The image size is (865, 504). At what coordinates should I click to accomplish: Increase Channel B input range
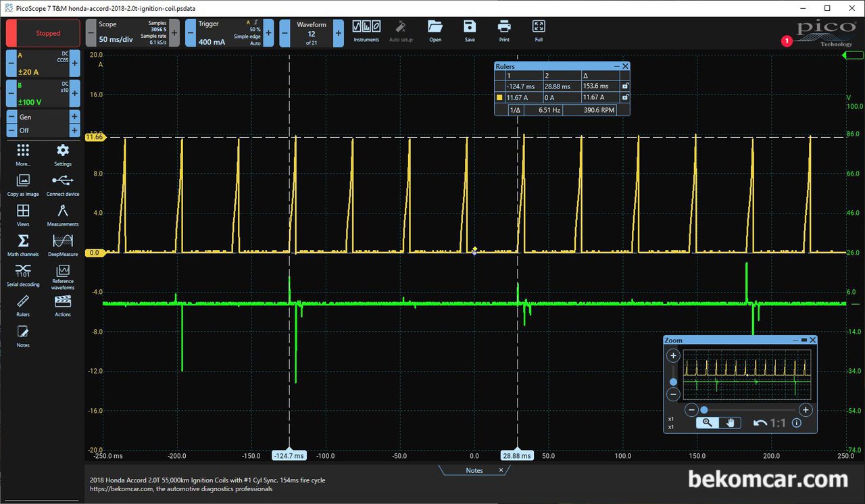75,93
